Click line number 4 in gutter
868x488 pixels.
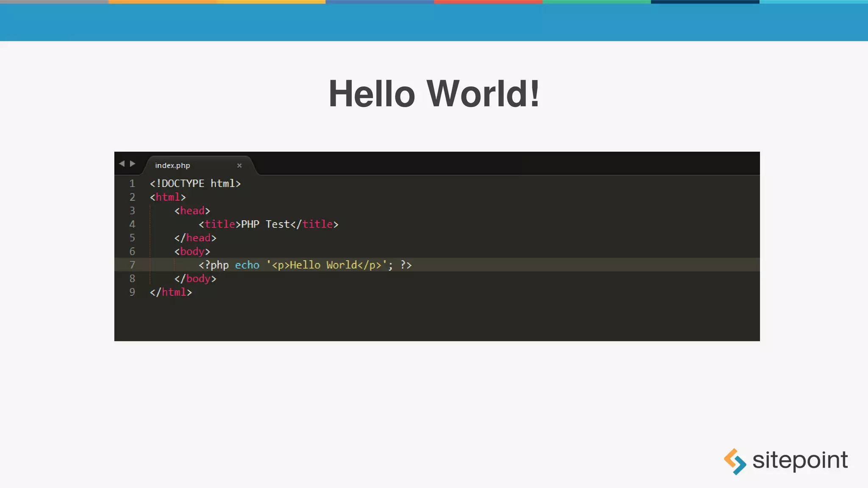[x=132, y=224]
